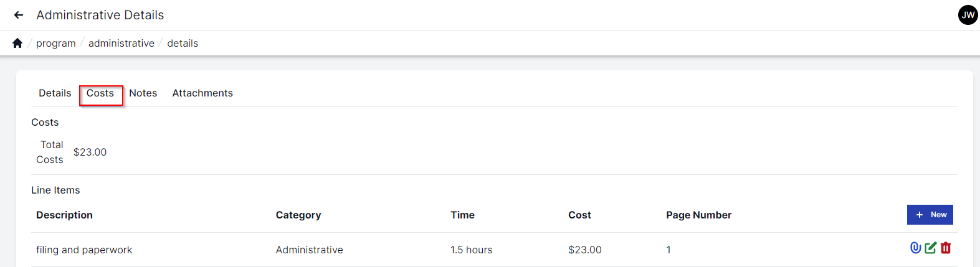This screenshot has height=267, width=980.
Task: Click the Time column header
Action: [462, 215]
